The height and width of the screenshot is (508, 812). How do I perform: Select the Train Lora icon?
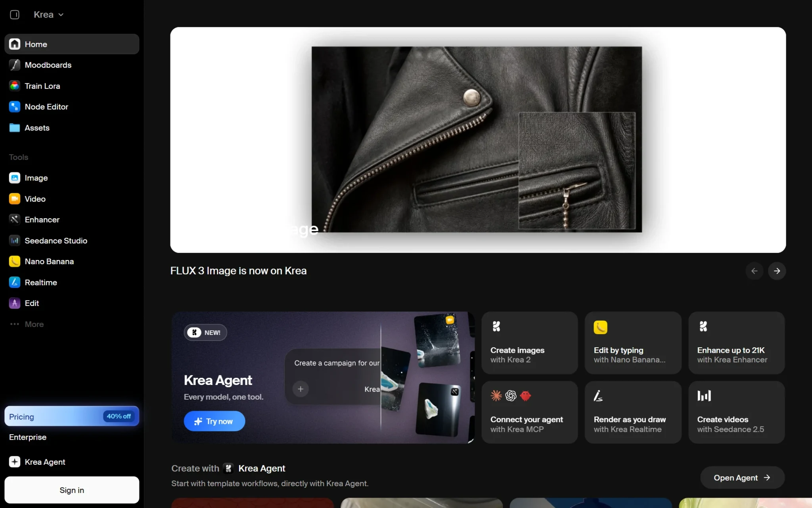pos(15,86)
